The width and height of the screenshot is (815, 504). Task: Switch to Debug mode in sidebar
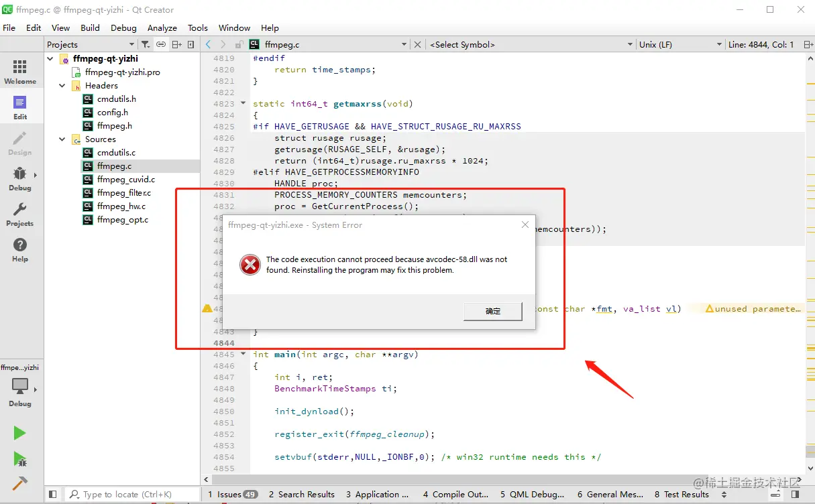[x=20, y=179]
